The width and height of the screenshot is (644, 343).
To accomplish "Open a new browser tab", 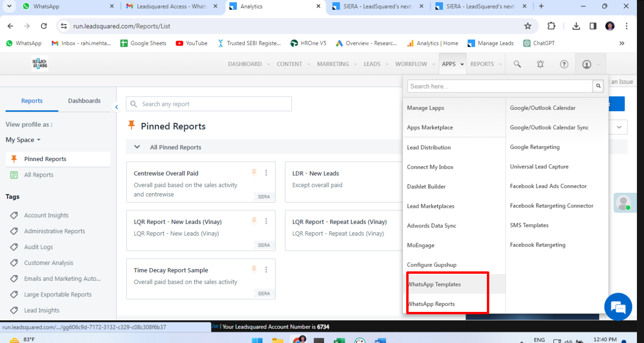I will 541,6.
